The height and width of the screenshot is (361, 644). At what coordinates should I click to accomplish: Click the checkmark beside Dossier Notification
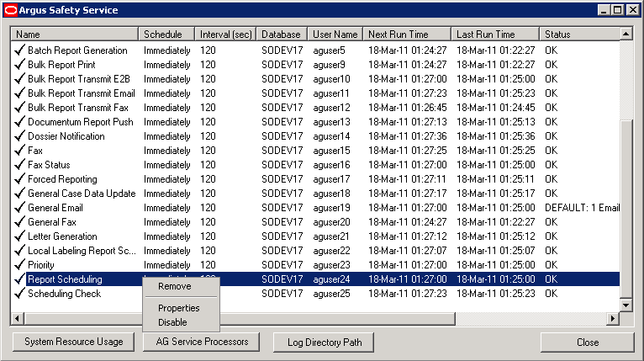[x=19, y=136]
